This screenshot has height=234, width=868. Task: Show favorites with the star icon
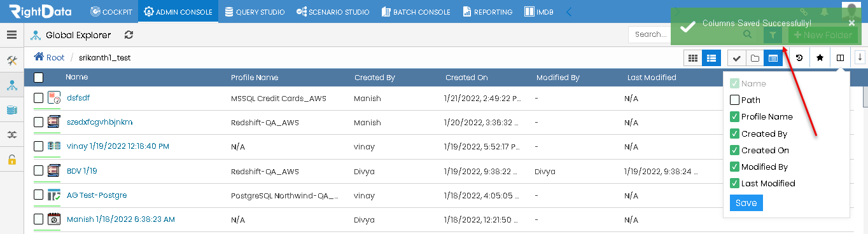pos(820,58)
